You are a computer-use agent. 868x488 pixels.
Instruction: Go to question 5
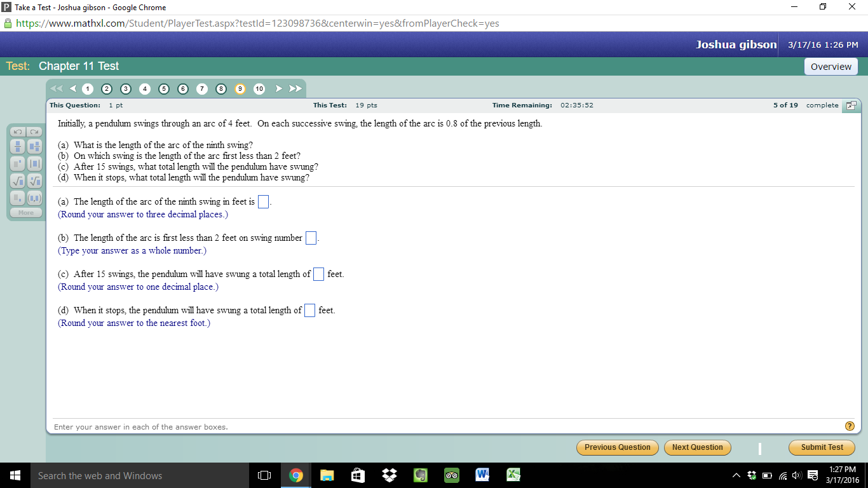point(164,89)
